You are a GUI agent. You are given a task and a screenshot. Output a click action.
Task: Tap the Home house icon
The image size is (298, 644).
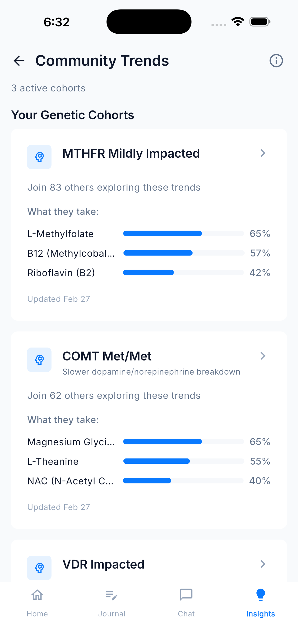point(37,595)
